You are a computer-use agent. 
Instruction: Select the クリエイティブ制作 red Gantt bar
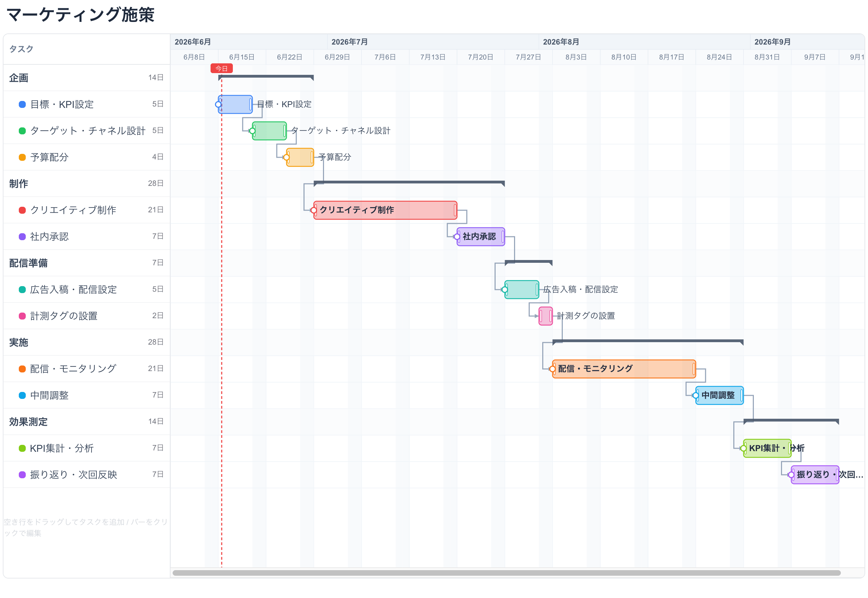(x=385, y=210)
